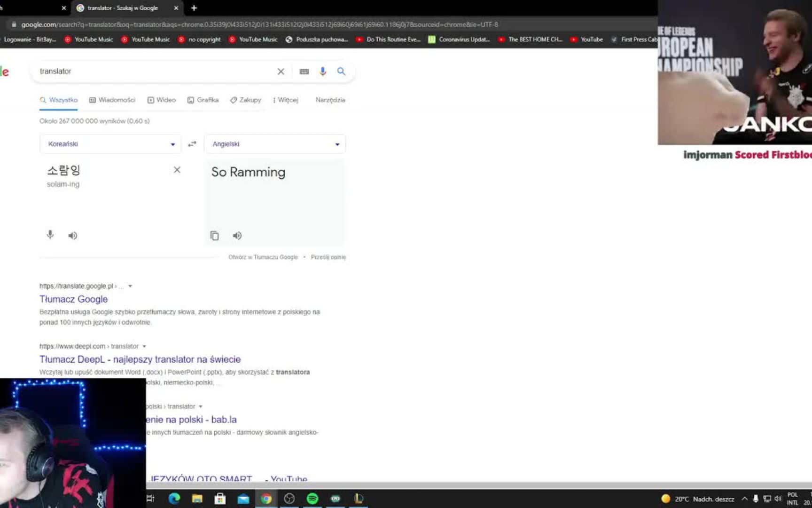812x508 pixels.
Task: Clear the Google search box text
Action: point(281,71)
